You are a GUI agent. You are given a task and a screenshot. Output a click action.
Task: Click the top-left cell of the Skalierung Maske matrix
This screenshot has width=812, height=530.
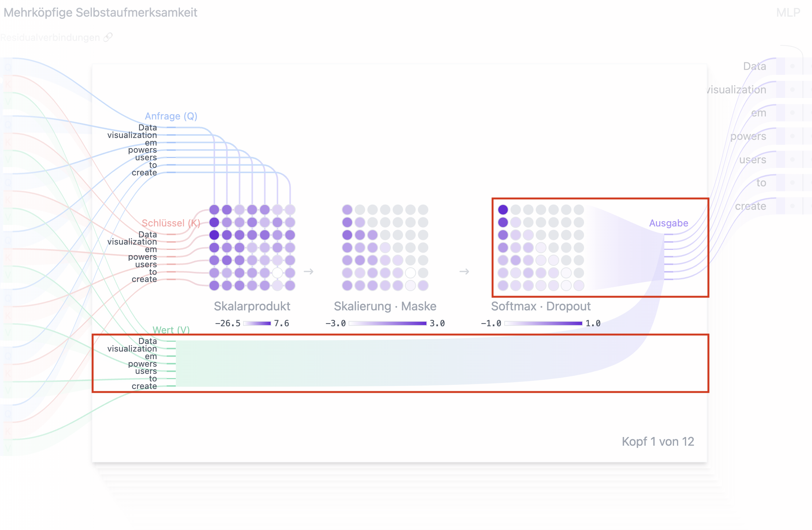[x=347, y=210]
